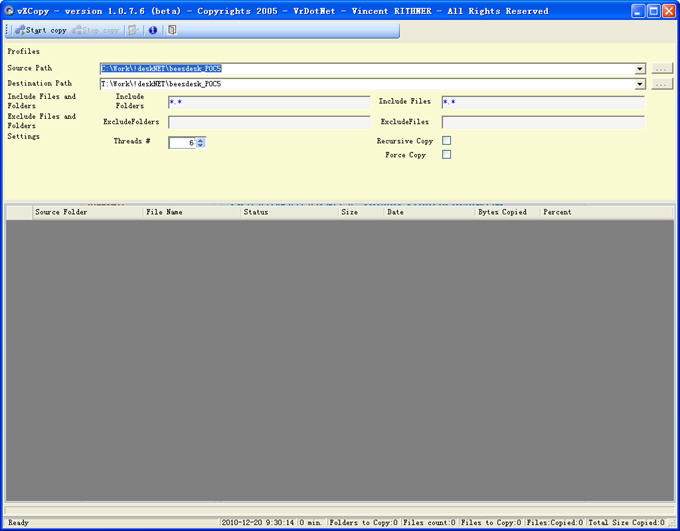Click the disabled Stop copy toolbar button
Viewport: 680px width, 531px height.
click(95, 30)
